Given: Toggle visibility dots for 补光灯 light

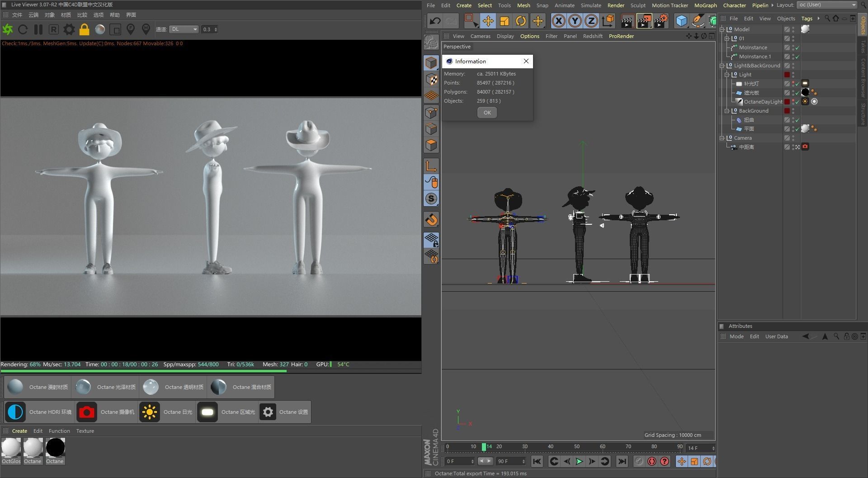Looking at the screenshot, I should coord(793,84).
